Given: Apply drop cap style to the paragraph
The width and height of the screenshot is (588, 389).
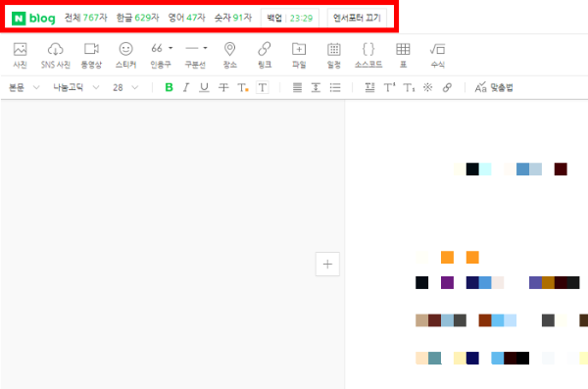Looking at the screenshot, I should click(x=369, y=87).
